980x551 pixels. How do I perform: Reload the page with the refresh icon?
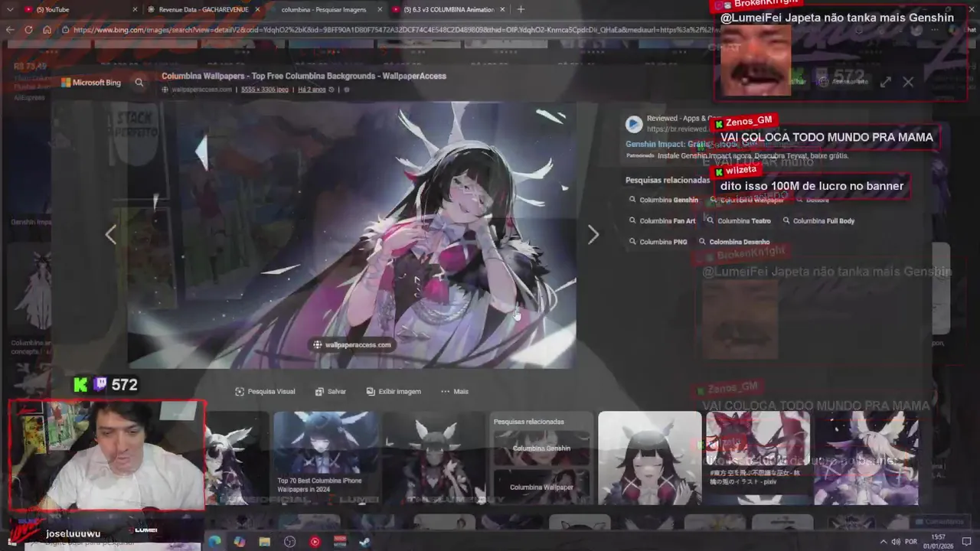pyautogui.click(x=28, y=30)
